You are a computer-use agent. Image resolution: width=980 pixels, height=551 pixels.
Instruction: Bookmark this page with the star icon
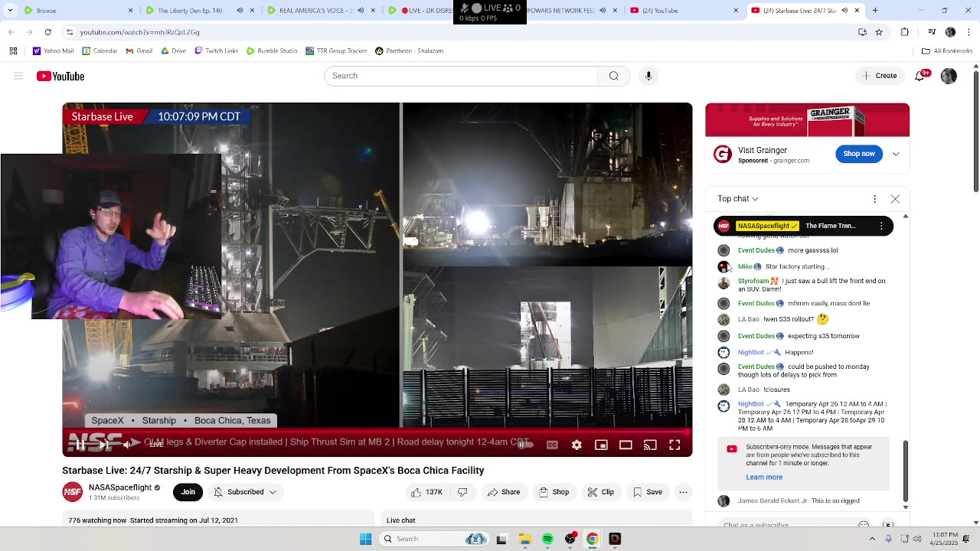tap(879, 32)
